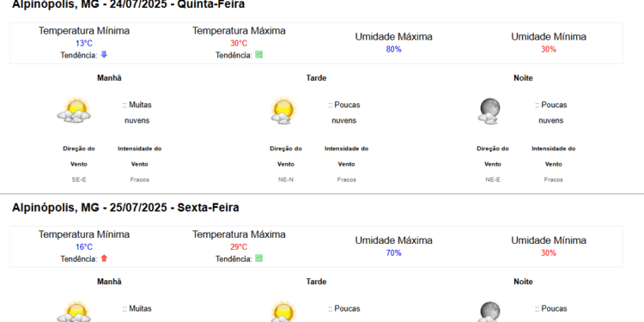Select the 25/07/2025 Sexta-Feira heading
The image size is (644, 322).
pos(125,208)
